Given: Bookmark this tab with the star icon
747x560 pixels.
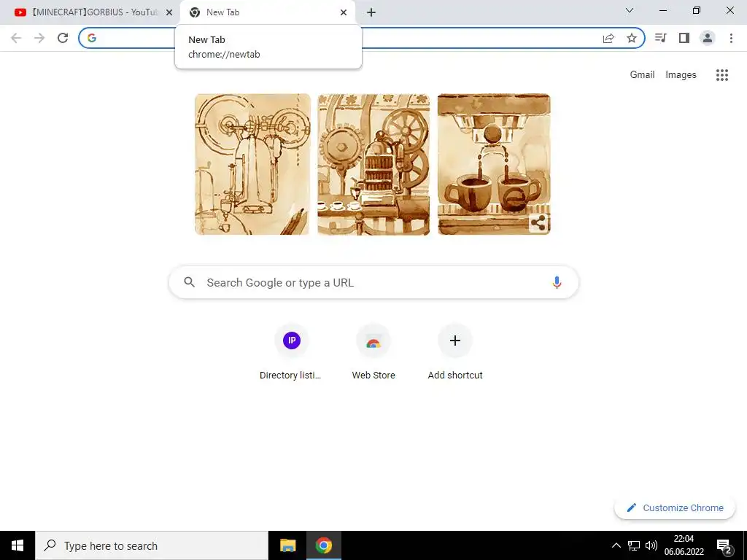Looking at the screenshot, I should [632, 38].
